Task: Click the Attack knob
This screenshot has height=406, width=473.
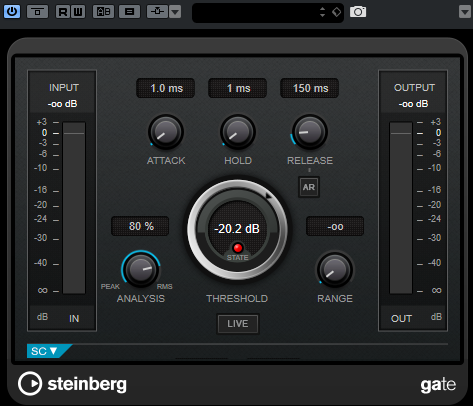Action: coord(166,132)
